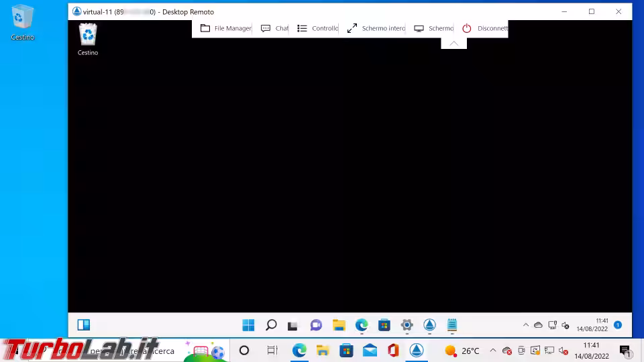This screenshot has height=362, width=644.
Task: Open Notepad on remote taskbar
Action: tap(452, 325)
